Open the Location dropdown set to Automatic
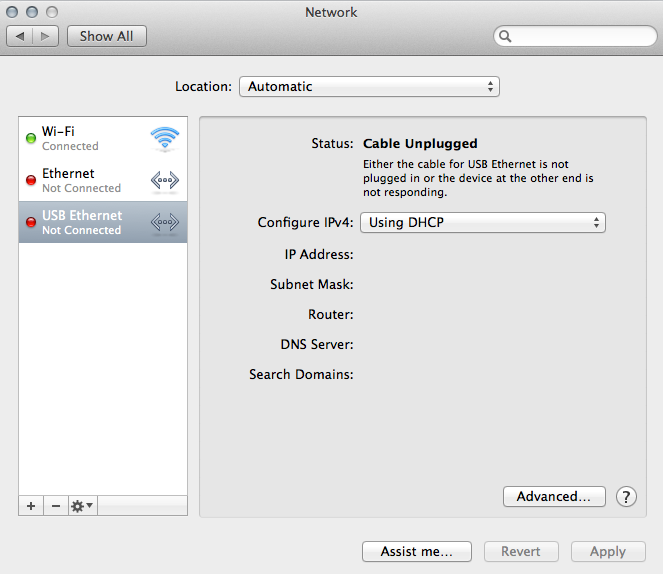The height and width of the screenshot is (574, 663). (x=369, y=87)
